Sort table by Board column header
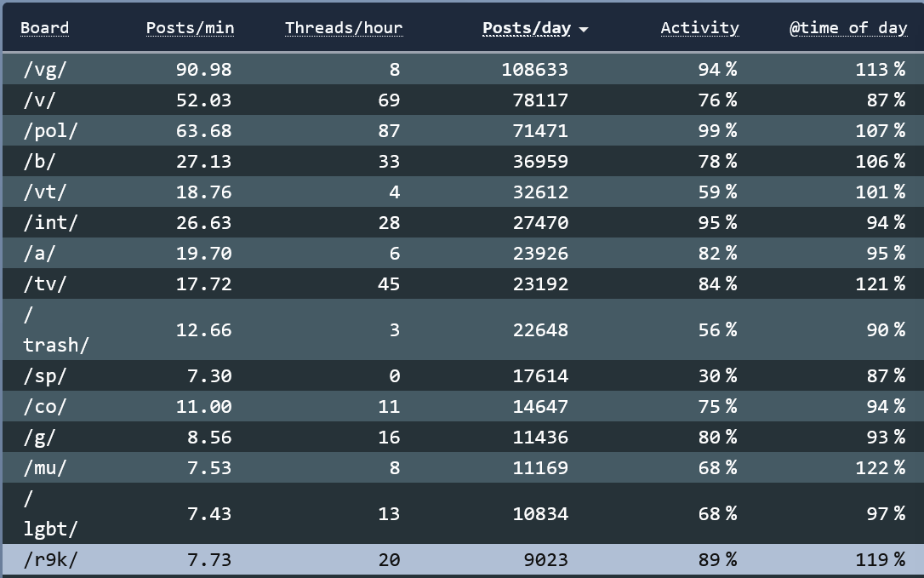This screenshot has height=578, width=924. coord(45,28)
